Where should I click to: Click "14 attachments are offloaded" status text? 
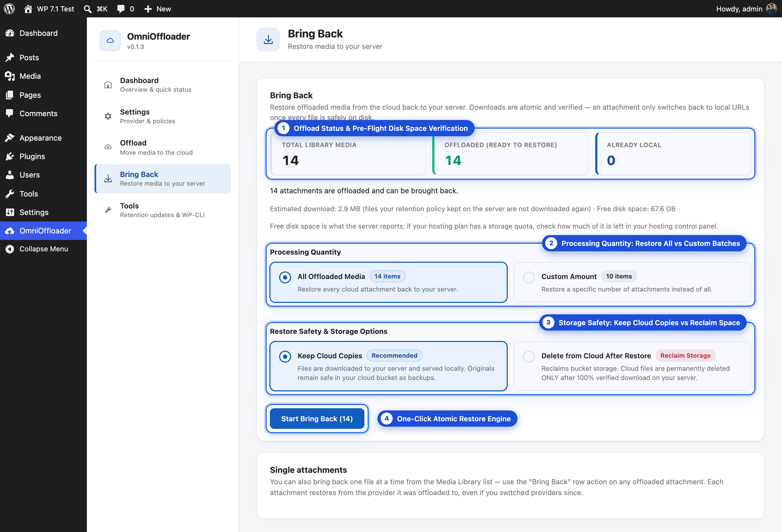[364, 191]
